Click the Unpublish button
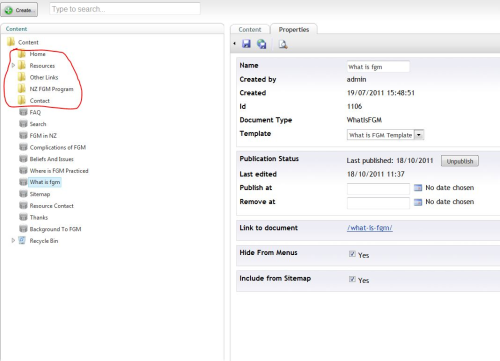This screenshot has width=500, height=361. tap(460, 161)
